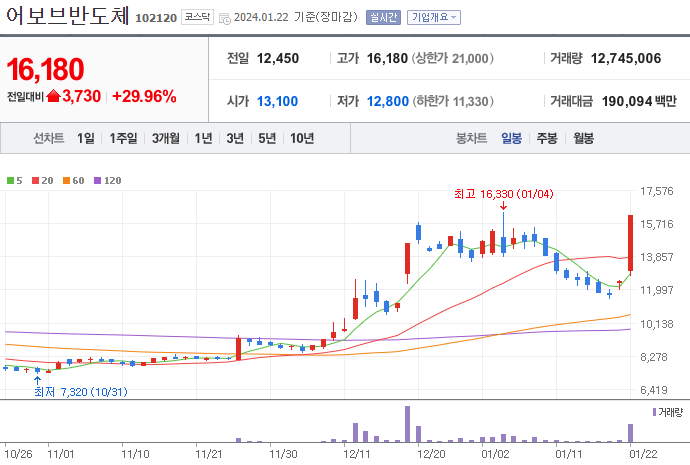
Task: Click the calendar icon beside the date
Action: click(224, 18)
